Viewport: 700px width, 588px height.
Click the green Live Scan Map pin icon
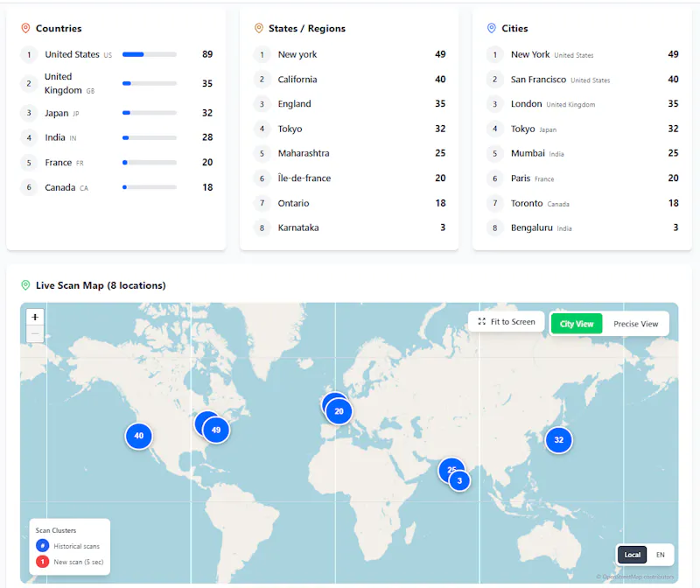click(26, 285)
